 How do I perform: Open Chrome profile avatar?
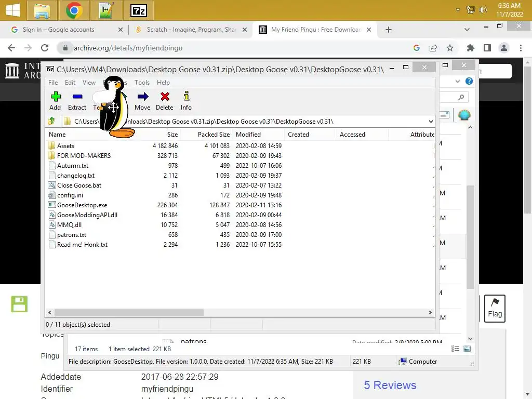(504, 48)
